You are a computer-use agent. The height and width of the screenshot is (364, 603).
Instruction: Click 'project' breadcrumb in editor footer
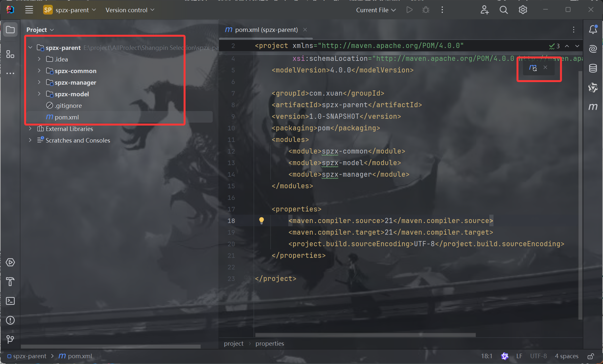click(234, 343)
